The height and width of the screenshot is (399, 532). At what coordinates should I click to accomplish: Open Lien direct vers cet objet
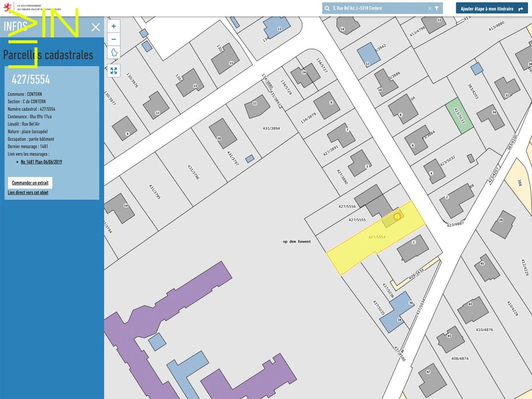[28, 193]
